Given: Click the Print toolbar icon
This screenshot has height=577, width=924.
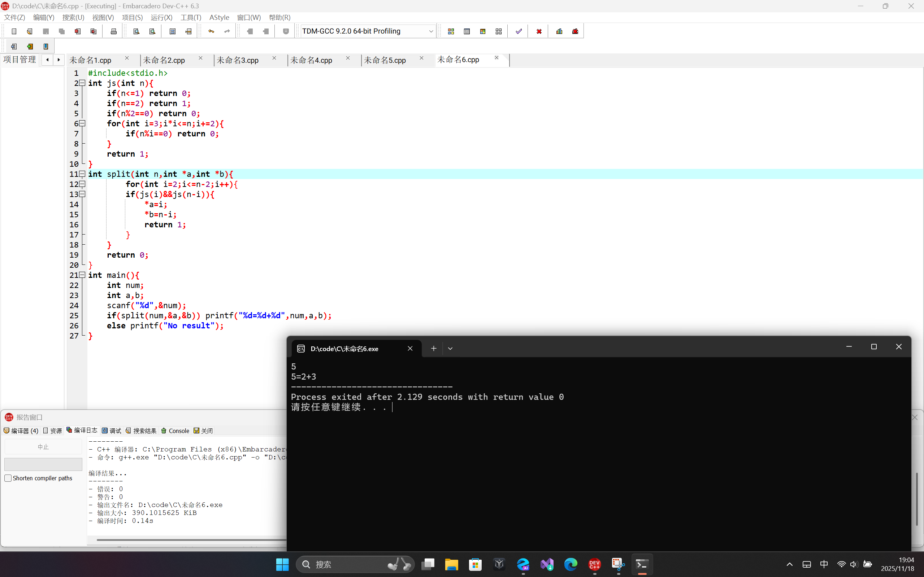Looking at the screenshot, I should point(113,31).
